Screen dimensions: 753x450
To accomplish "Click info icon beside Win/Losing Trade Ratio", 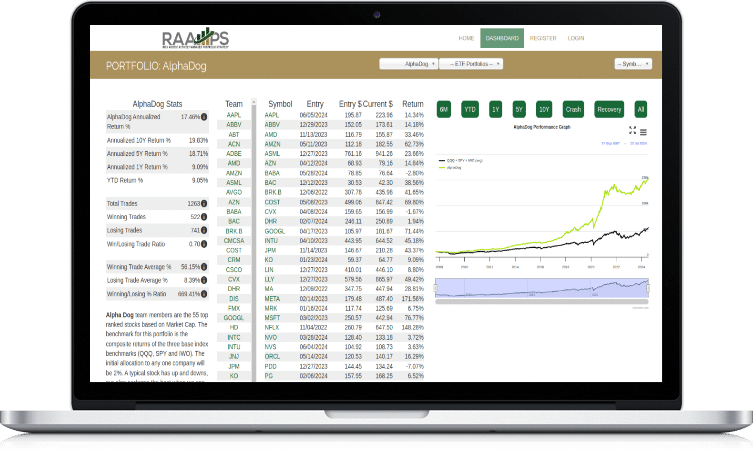I will point(204,242).
